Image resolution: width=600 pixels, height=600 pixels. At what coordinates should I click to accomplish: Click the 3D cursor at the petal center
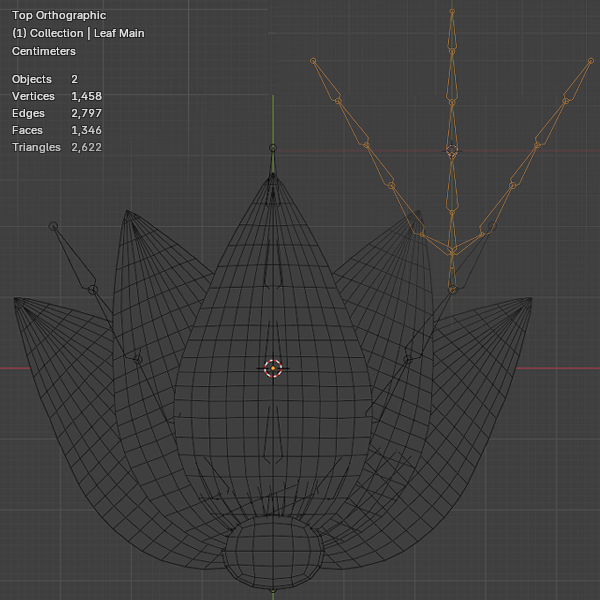click(273, 368)
